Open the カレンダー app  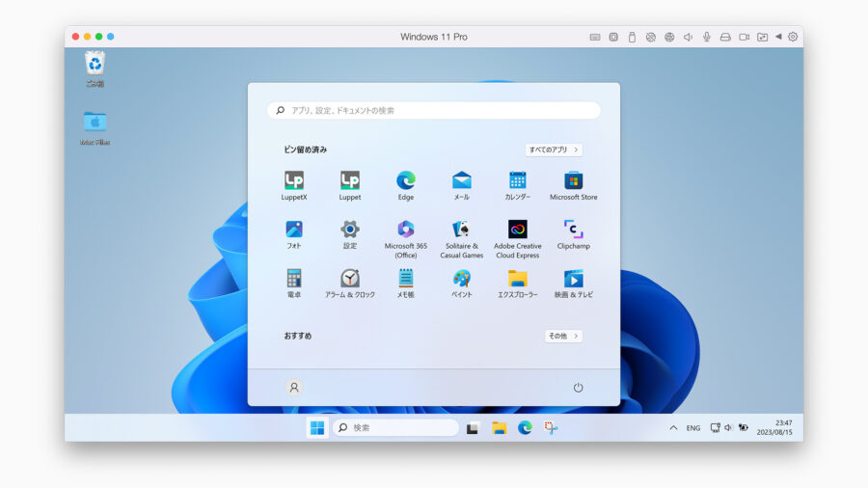point(518,185)
